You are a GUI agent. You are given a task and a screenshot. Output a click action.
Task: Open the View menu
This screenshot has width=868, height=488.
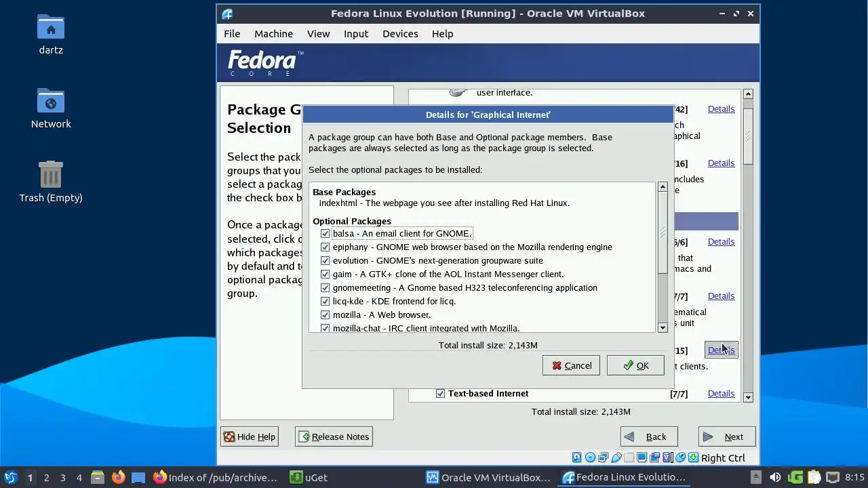318,34
